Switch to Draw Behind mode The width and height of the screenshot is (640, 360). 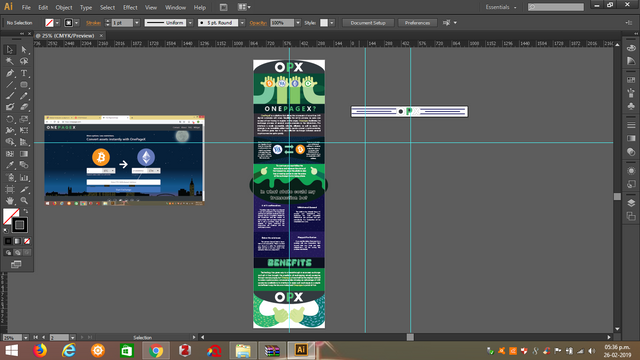18,253
